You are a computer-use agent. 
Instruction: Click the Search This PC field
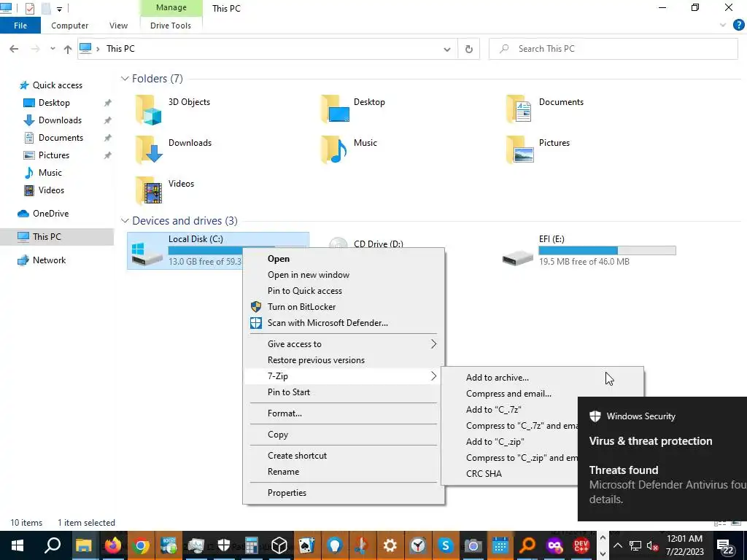click(613, 49)
